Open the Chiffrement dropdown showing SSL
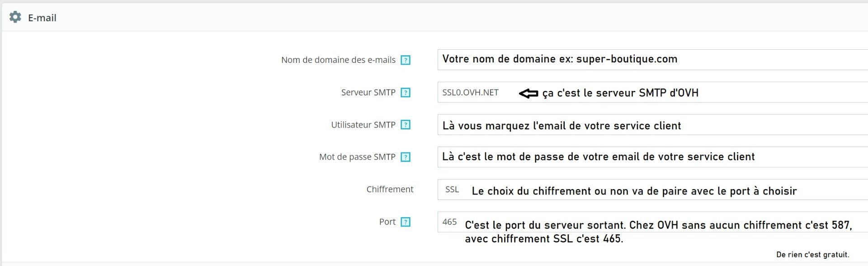The image size is (868, 266). tap(652, 190)
